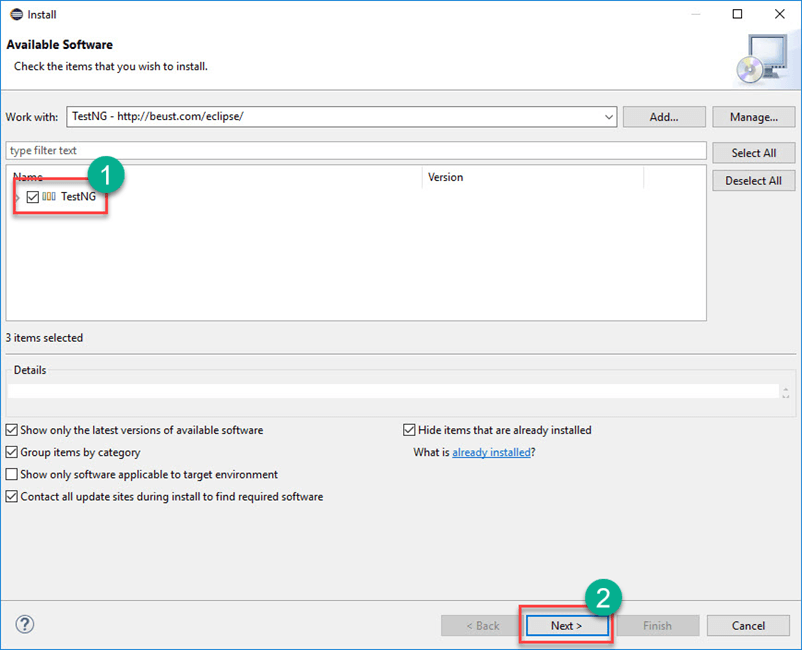The image size is (802, 650).
Task: Open the already installed link
Action: (491, 452)
